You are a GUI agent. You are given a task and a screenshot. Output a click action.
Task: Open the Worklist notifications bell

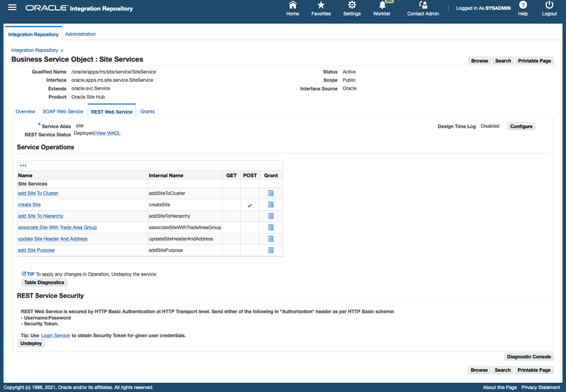click(382, 8)
